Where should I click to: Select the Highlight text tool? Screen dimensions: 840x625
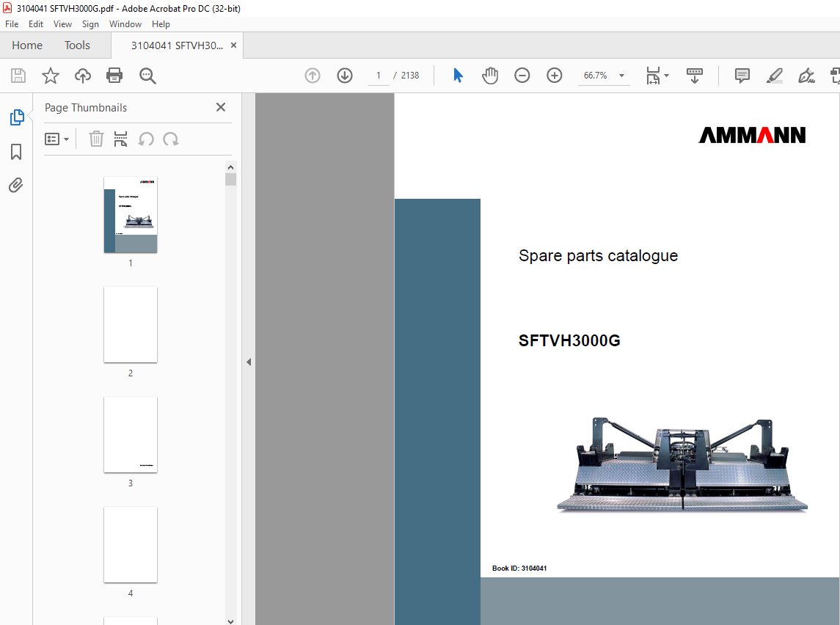tap(774, 76)
